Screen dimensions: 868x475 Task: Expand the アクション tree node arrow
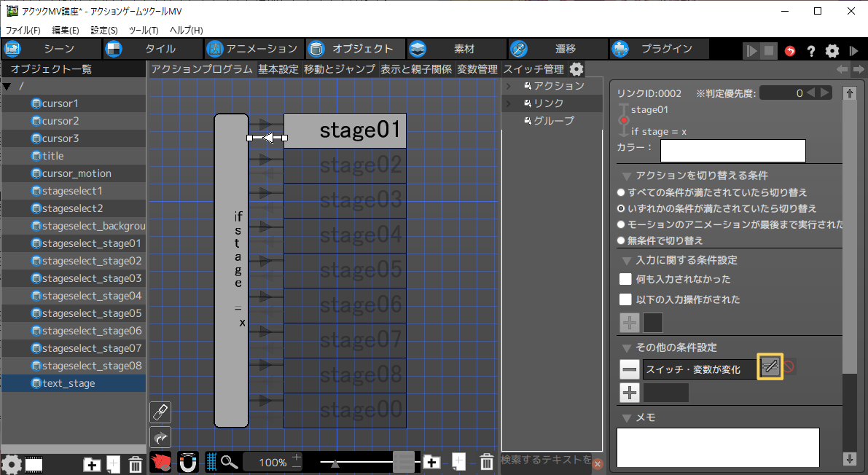pyautogui.click(x=509, y=86)
